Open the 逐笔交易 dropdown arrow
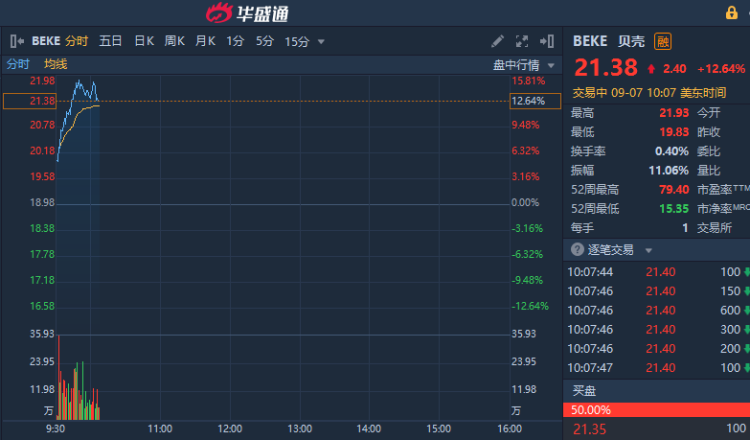The height and width of the screenshot is (440, 750). pyautogui.click(x=648, y=250)
